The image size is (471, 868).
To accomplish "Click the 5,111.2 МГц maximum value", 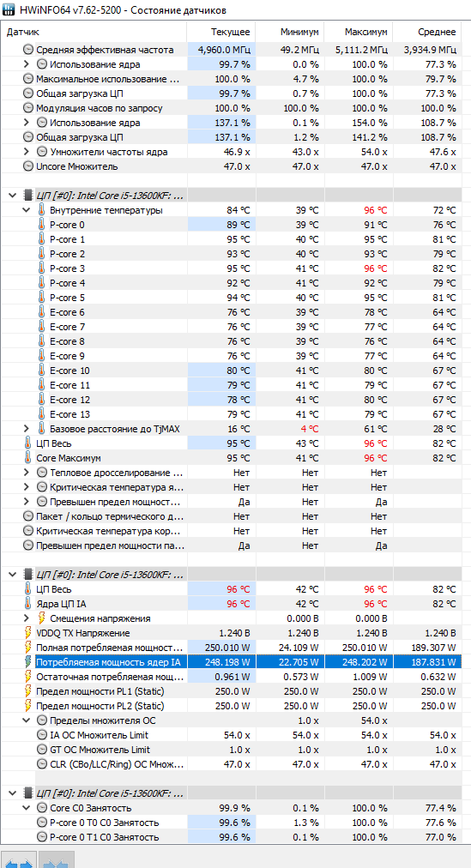I will [361, 50].
